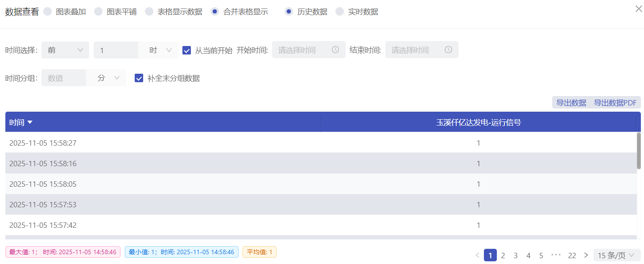Click the sort arrow beside 时间 column header
The height and width of the screenshot is (264, 644).
pyautogui.click(x=30, y=122)
